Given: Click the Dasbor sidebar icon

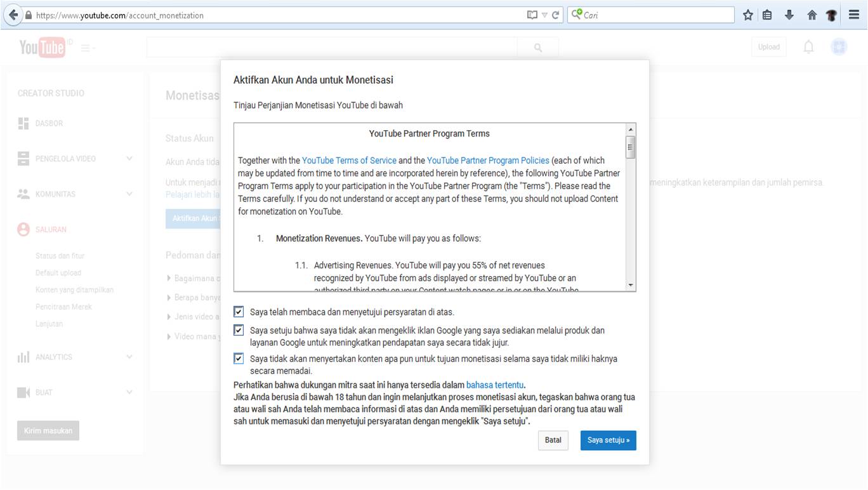Looking at the screenshot, I should point(23,123).
